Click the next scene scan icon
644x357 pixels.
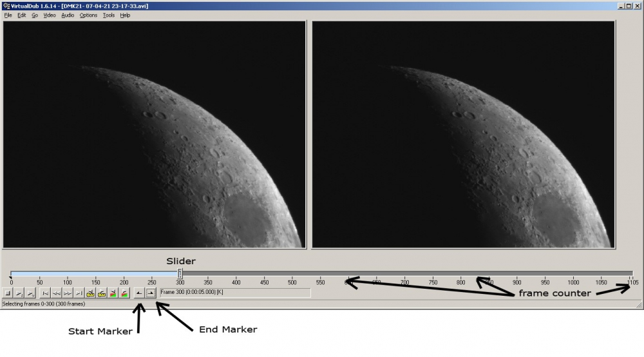pyautogui.click(x=124, y=293)
